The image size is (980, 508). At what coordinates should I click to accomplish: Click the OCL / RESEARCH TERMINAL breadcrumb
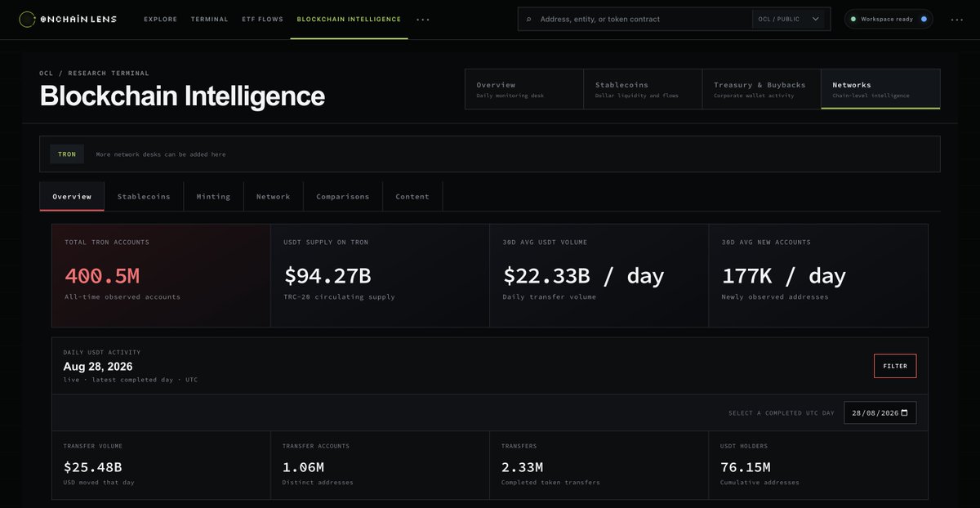click(95, 74)
